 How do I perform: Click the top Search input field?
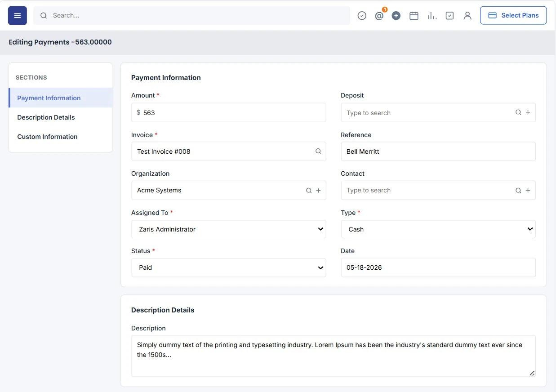(192, 16)
